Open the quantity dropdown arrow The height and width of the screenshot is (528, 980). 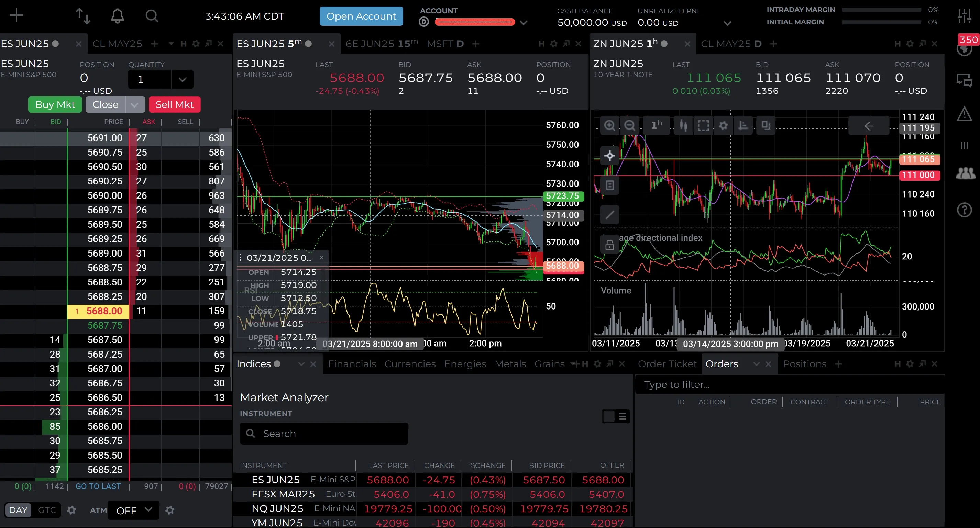(182, 79)
